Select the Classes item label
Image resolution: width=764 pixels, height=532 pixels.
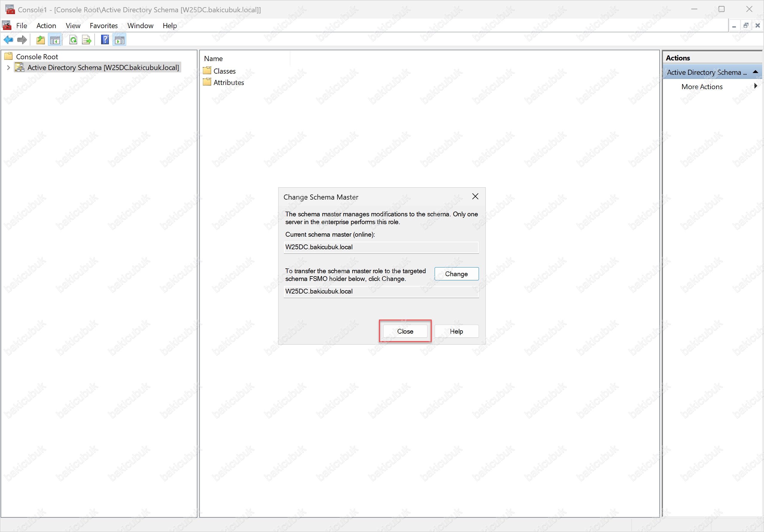(225, 71)
